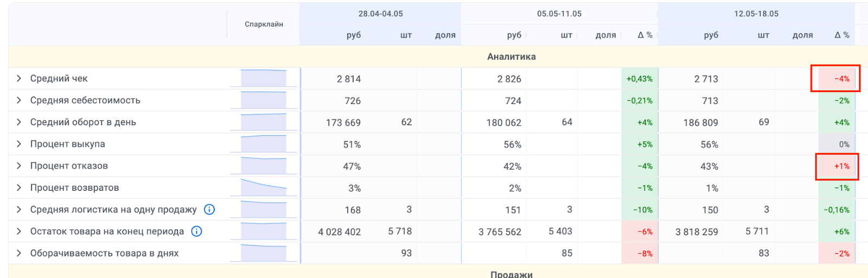Select the 12.05-18.05 period header

[x=756, y=14]
